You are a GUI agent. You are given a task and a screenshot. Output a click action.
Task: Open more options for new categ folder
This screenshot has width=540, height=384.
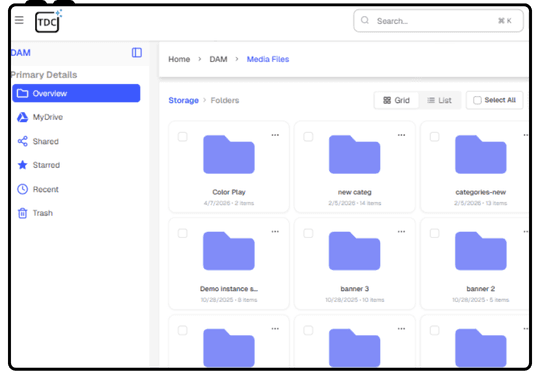pos(402,135)
